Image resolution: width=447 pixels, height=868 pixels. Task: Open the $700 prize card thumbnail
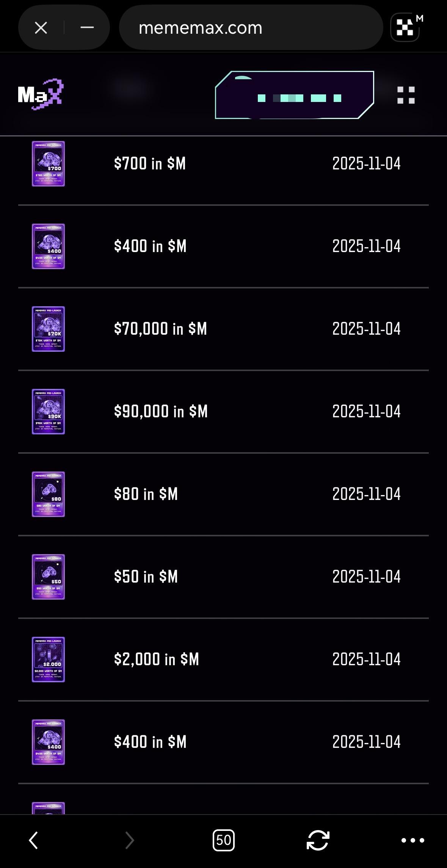click(48, 164)
